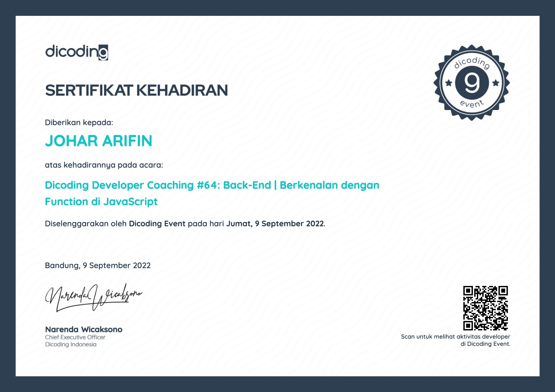Image resolution: width=555 pixels, height=392 pixels.
Task: Select the heading "SERTIFIKAT KEHADIRAN"
Action: click(137, 90)
